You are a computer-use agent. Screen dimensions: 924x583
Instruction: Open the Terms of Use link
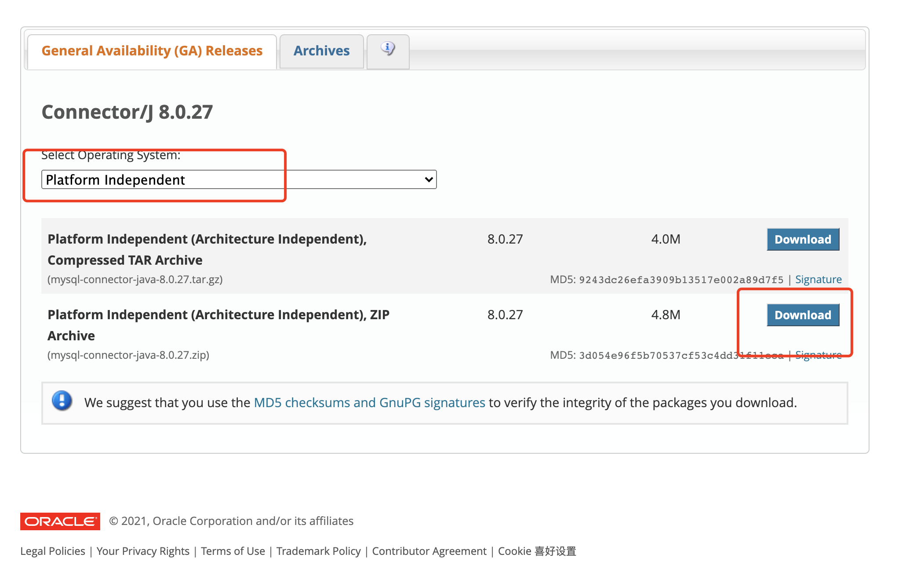click(233, 551)
